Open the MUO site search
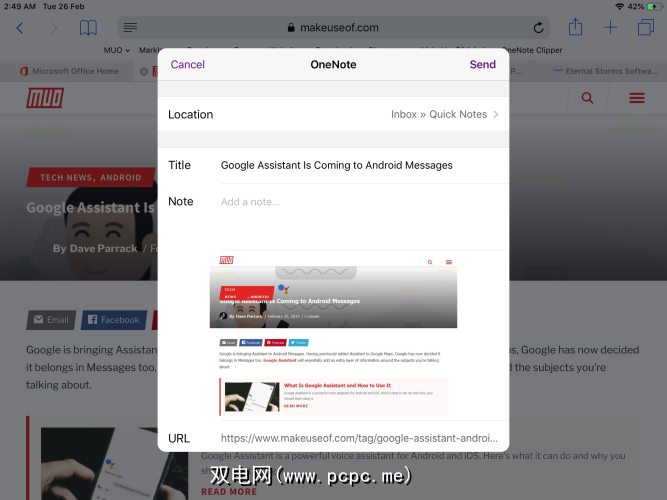The width and height of the screenshot is (667, 500). (x=587, y=98)
